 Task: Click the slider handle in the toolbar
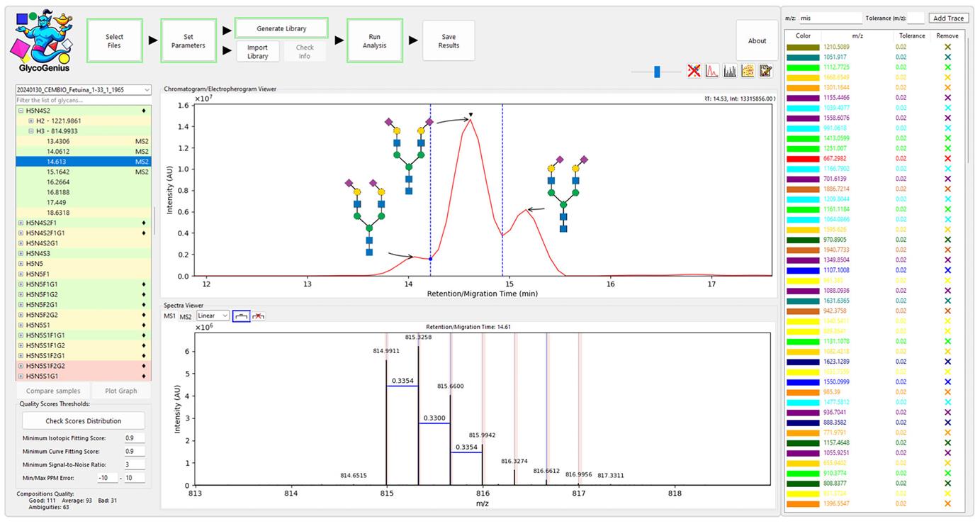click(658, 72)
